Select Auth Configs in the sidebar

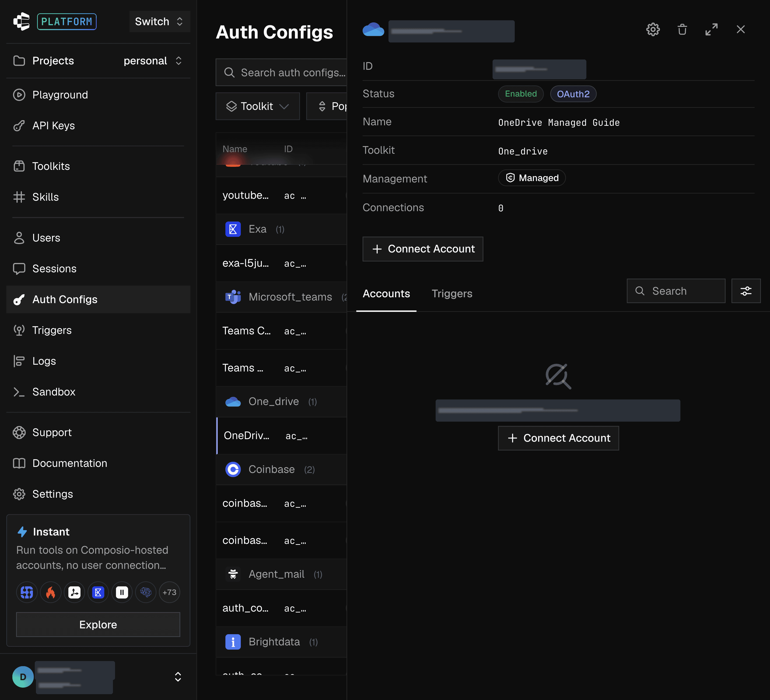click(x=98, y=299)
